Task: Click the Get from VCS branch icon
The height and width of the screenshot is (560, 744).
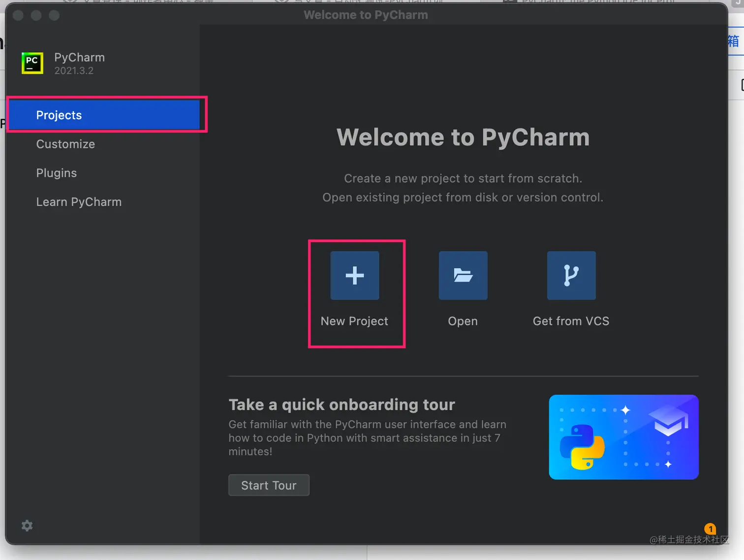Action: tap(571, 275)
